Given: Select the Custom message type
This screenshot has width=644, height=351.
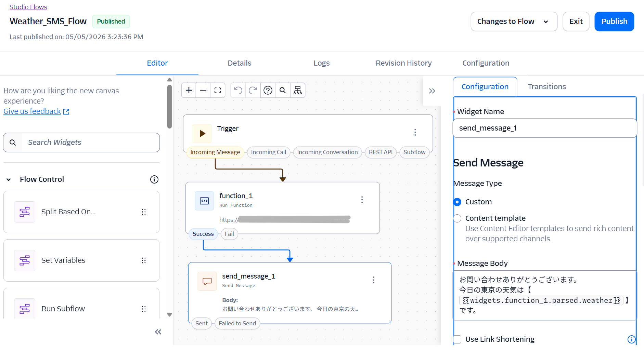Looking at the screenshot, I should click(457, 202).
